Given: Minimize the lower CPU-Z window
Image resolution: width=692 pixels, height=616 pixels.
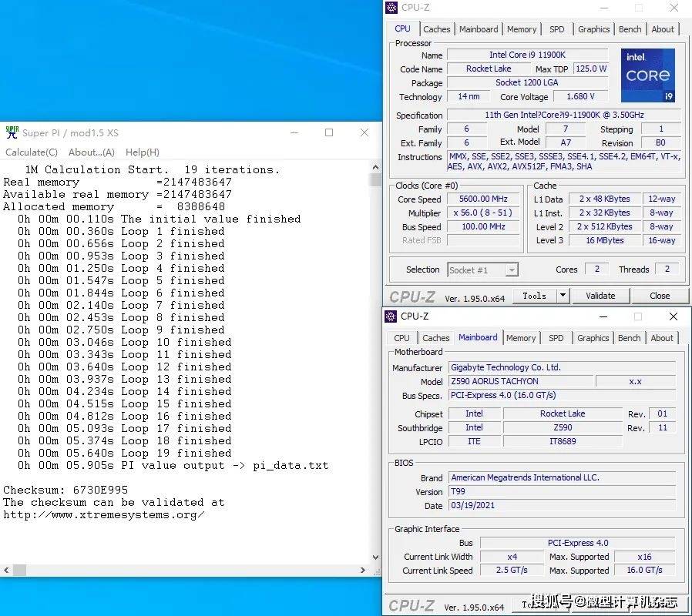Looking at the screenshot, I should click(603, 316).
